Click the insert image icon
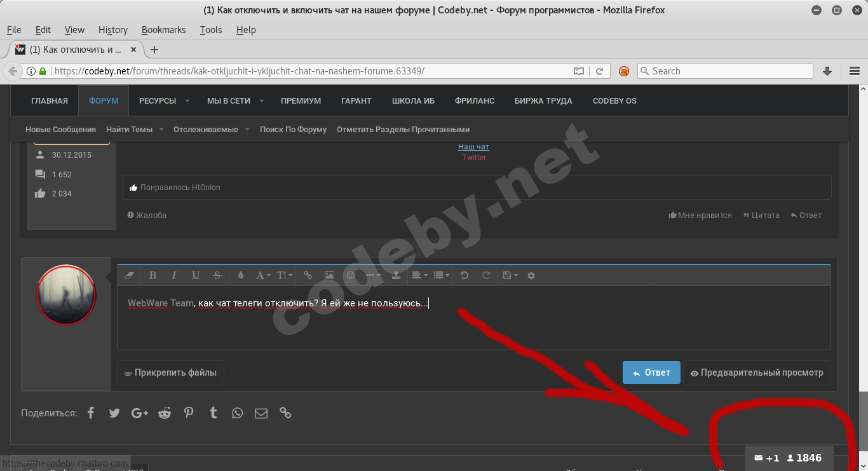 (x=329, y=275)
